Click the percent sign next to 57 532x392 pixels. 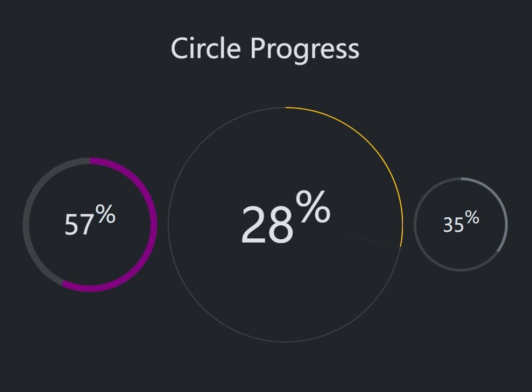(105, 213)
